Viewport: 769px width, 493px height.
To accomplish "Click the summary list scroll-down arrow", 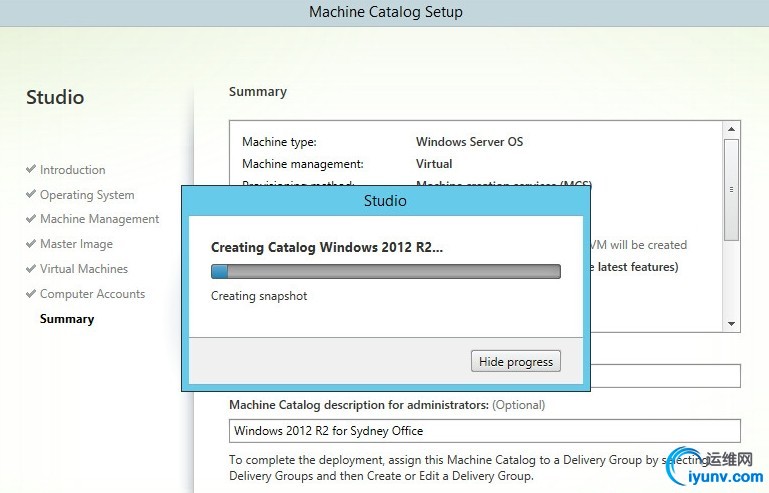I will click(731, 324).
